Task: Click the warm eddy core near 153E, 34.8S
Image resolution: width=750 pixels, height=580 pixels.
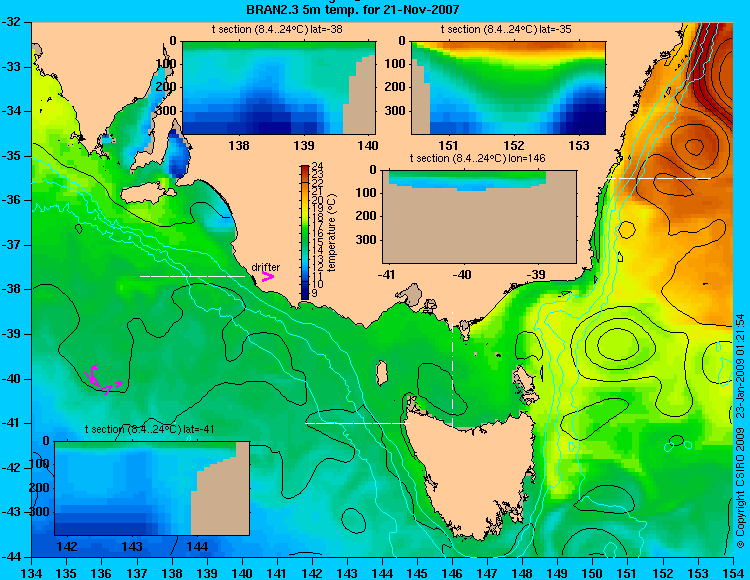Action: pos(694,146)
